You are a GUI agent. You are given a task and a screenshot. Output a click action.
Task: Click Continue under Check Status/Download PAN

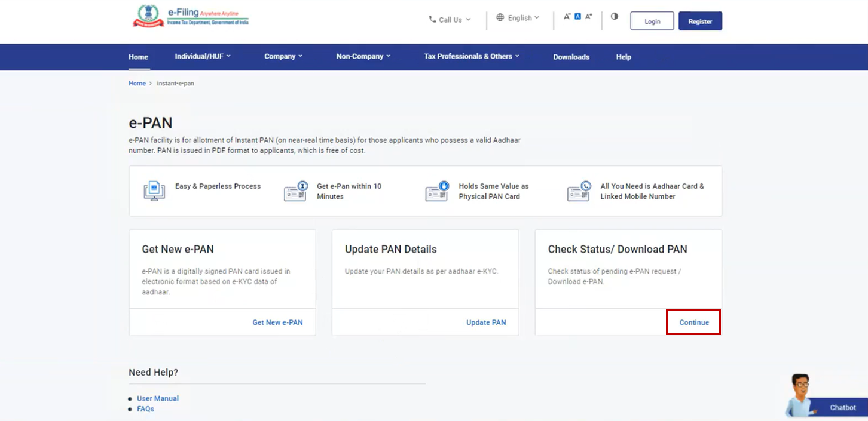(x=693, y=322)
